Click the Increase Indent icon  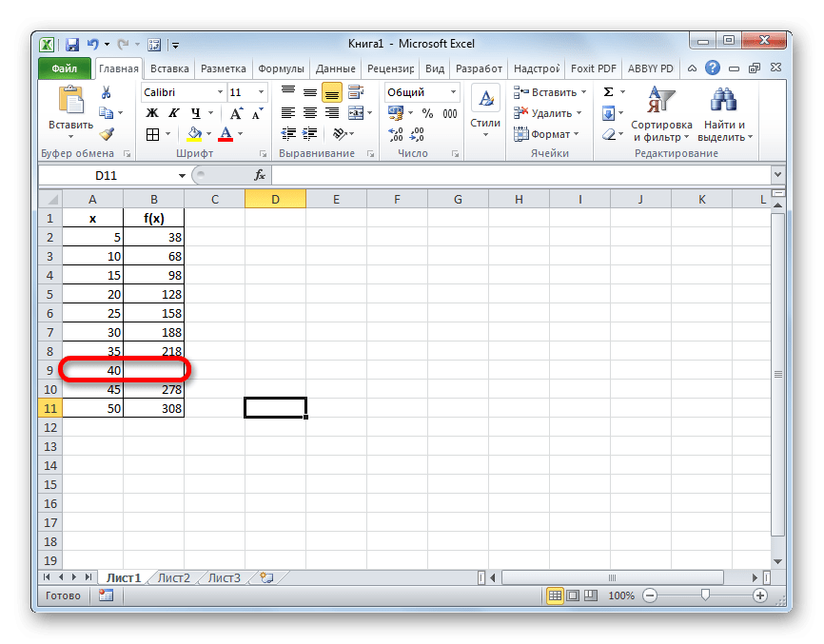(309, 134)
